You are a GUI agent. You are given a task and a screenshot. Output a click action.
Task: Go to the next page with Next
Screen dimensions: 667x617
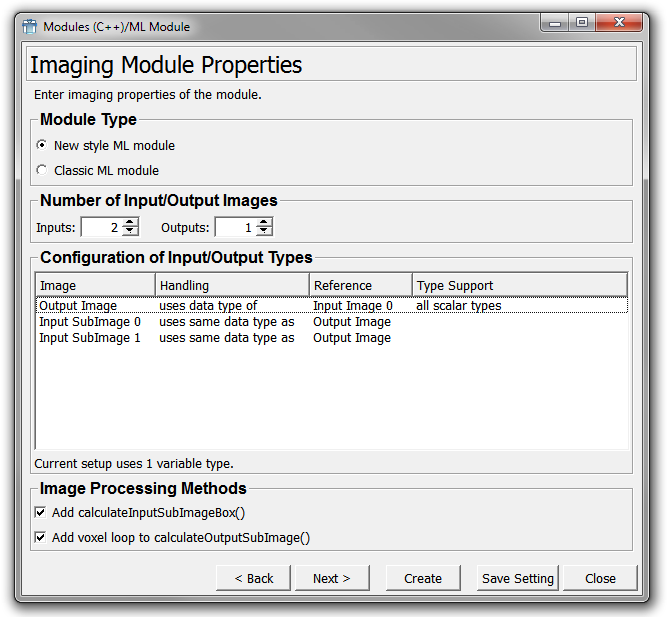(x=332, y=578)
